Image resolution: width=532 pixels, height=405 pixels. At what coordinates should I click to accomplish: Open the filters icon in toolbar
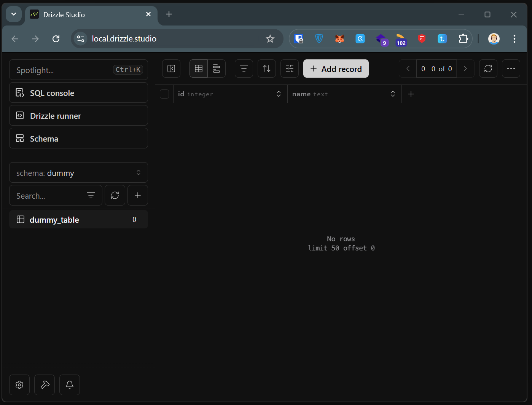pyautogui.click(x=244, y=69)
